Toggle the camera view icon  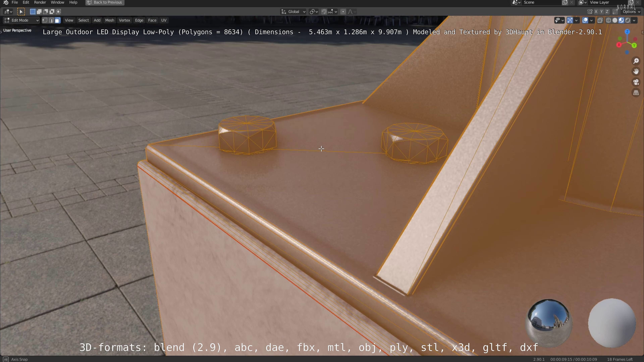[x=636, y=82]
